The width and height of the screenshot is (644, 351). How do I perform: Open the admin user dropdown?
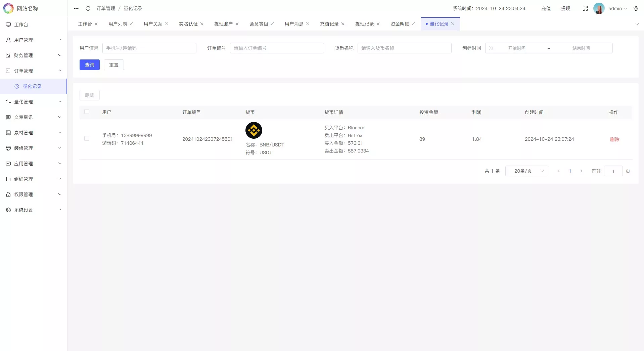[615, 8]
